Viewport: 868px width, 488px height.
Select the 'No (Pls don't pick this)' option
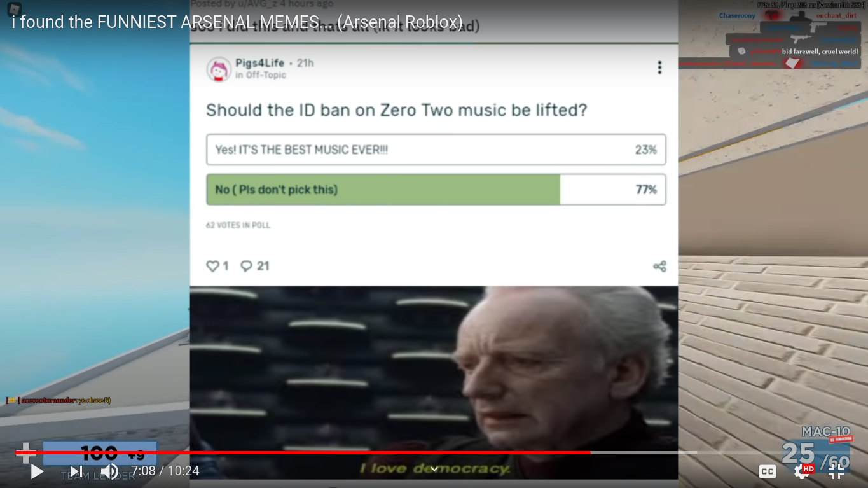[x=436, y=190]
